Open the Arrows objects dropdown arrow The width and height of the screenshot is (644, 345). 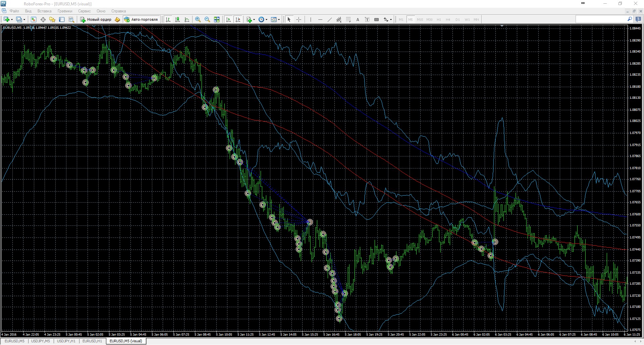tap(391, 19)
